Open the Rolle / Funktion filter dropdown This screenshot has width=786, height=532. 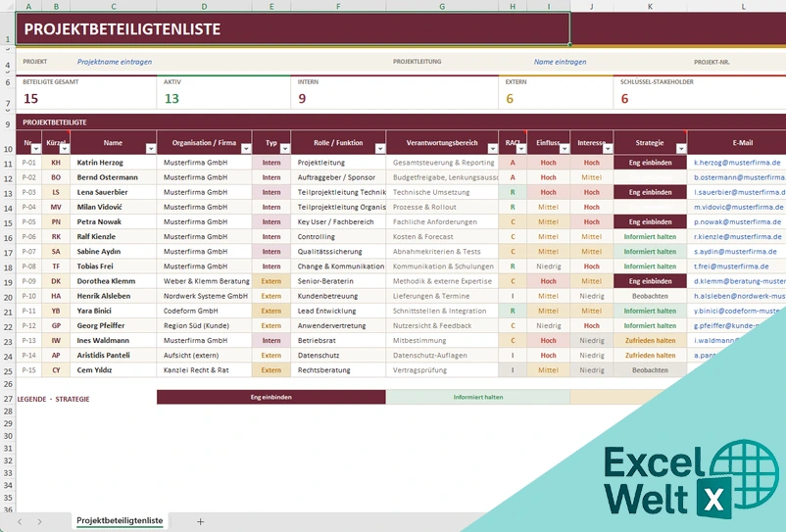pos(380,149)
